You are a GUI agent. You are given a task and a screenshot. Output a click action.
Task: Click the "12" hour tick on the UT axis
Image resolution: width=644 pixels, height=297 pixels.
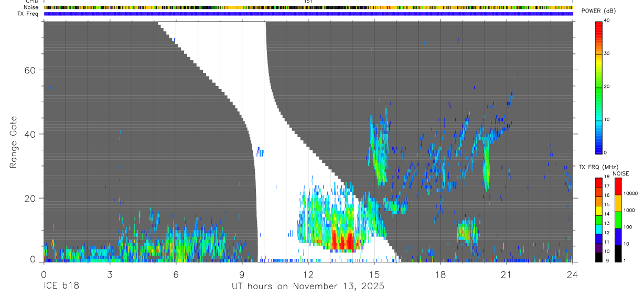tap(308, 274)
